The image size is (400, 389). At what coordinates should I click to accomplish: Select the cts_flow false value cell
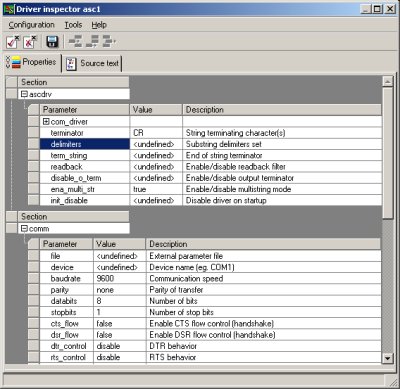coord(119,324)
